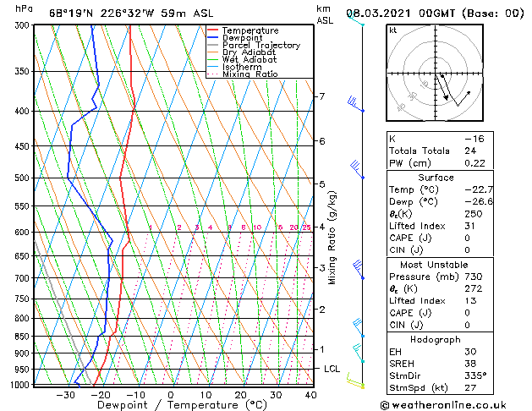Click the LCL level marker label
The height and width of the screenshot is (411, 532).
tap(332, 369)
